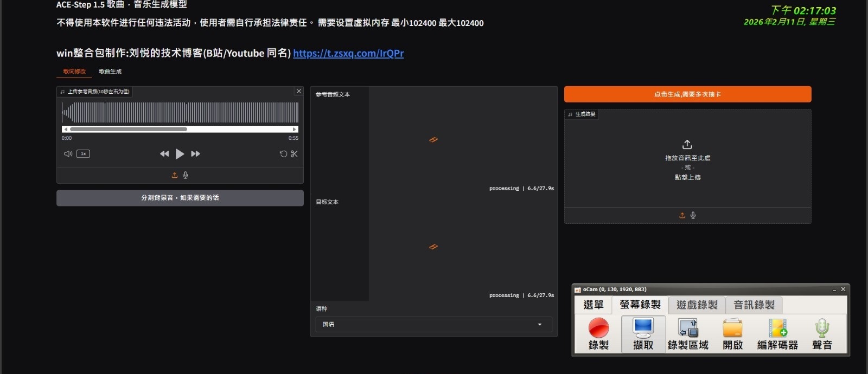Click upload icon under reference audio player
868x374 pixels.
coord(174,175)
